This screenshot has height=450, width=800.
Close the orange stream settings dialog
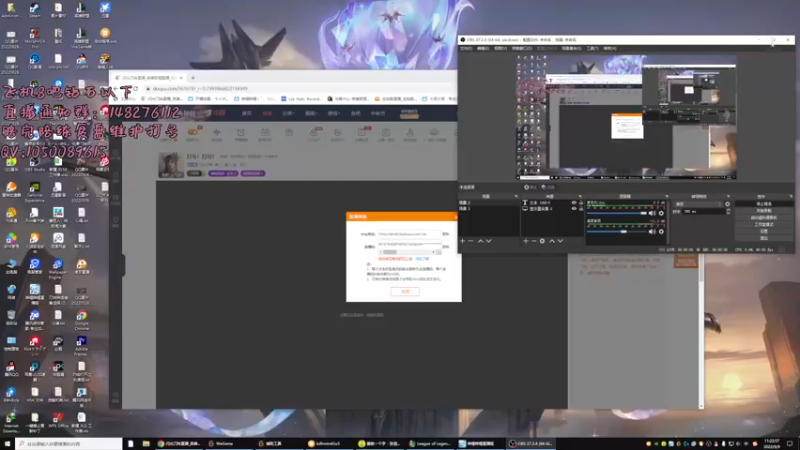tap(456, 217)
